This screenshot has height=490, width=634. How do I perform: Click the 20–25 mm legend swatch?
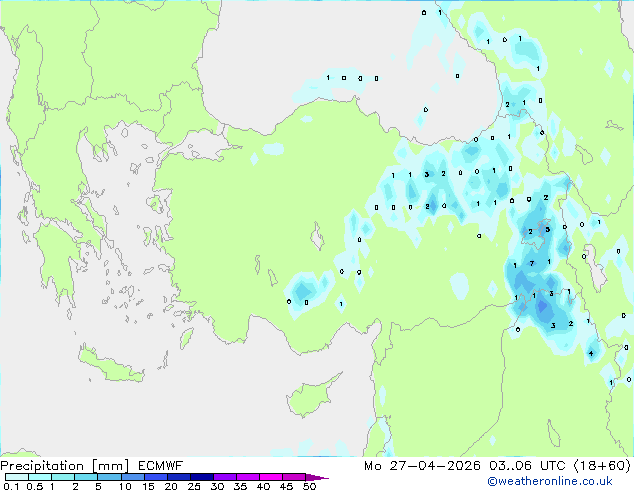tap(178, 477)
